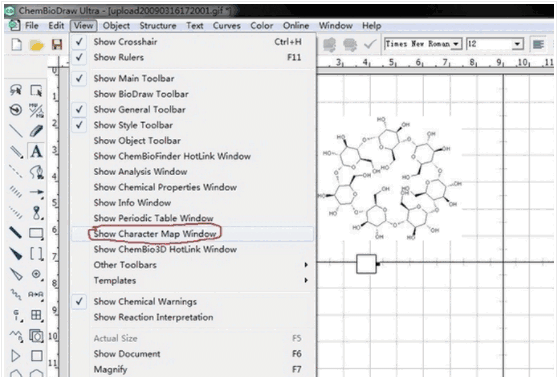This screenshot has width=557, height=377.
Task: Select the Hashed Wedged Bond tool
Action: 16,212
